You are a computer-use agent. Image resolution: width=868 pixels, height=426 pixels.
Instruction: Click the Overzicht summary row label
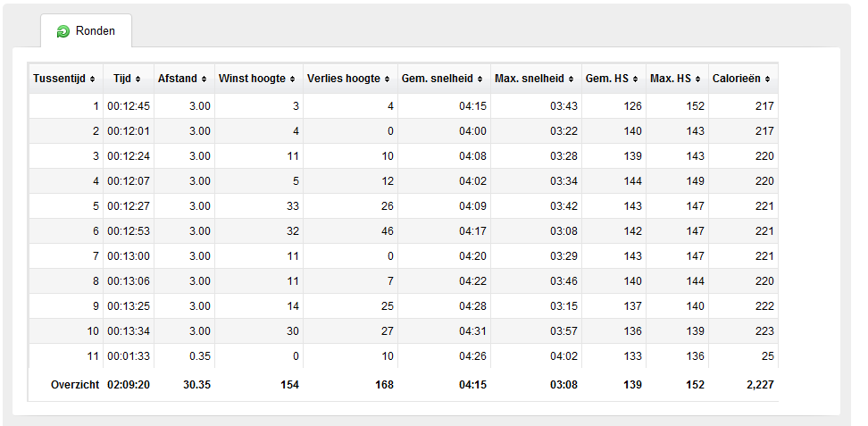[x=75, y=384]
